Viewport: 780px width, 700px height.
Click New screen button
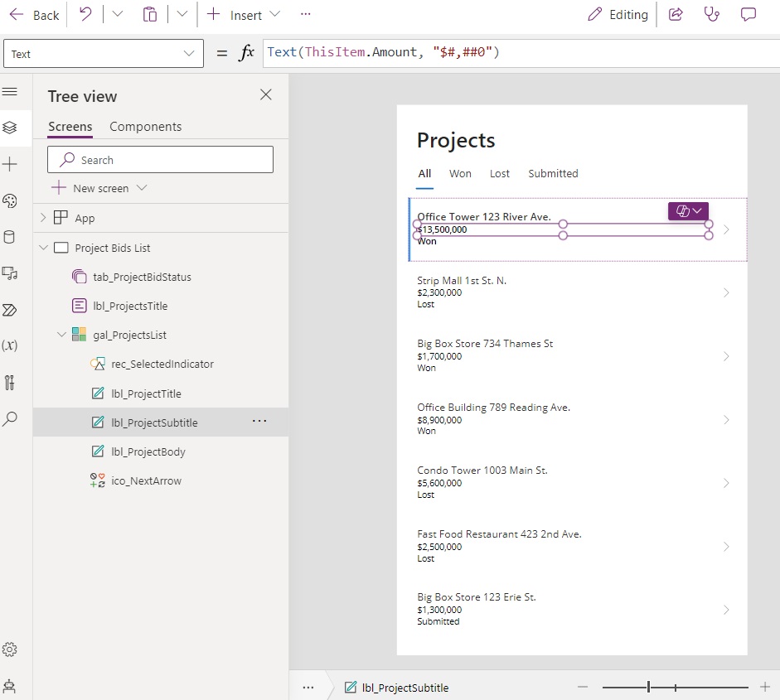coord(90,188)
